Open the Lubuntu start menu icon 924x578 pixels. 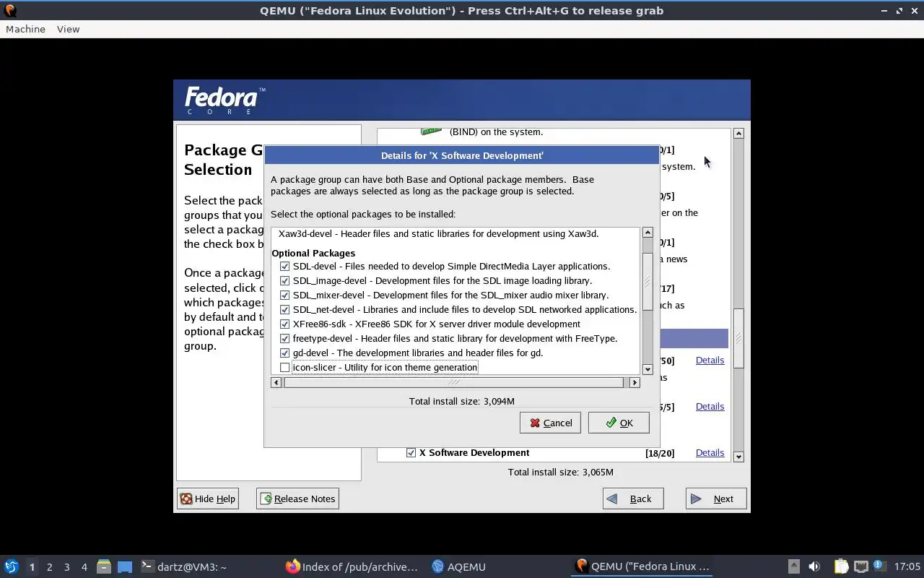11,566
